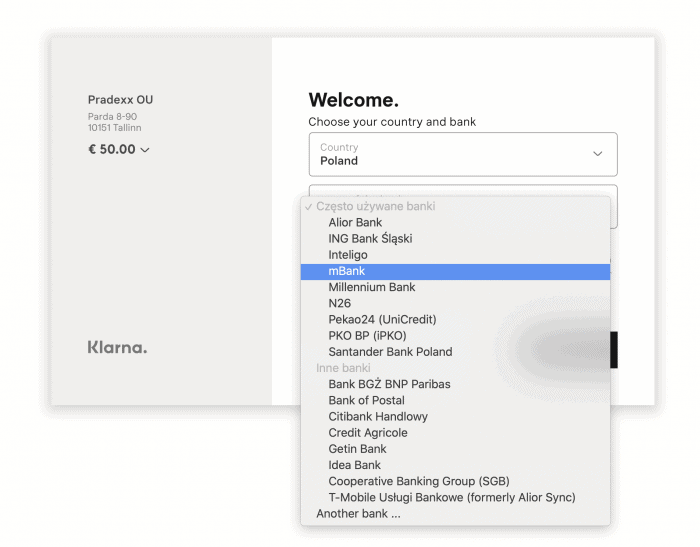Choose ING Bank Śląski option
The height and width of the screenshot is (547, 700).
[x=455, y=238]
